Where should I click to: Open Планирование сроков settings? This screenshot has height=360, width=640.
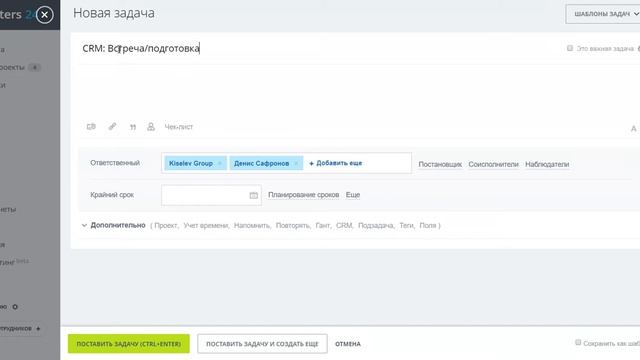coord(303,195)
